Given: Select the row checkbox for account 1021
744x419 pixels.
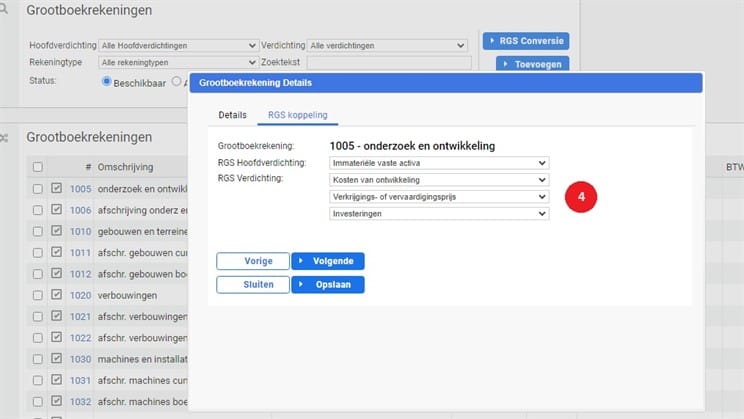Looking at the screenshot, I should [x=37, y=317].
